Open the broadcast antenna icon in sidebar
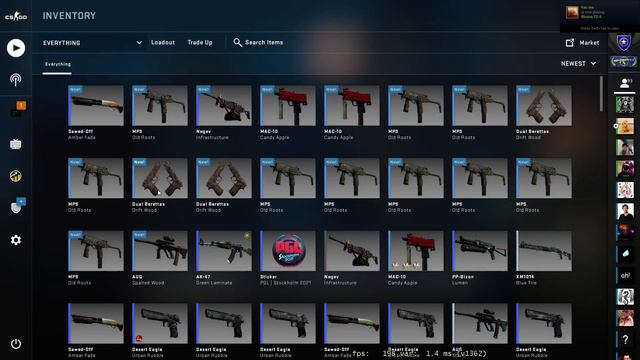Screen dimensions: 640x360 [16, 80]
